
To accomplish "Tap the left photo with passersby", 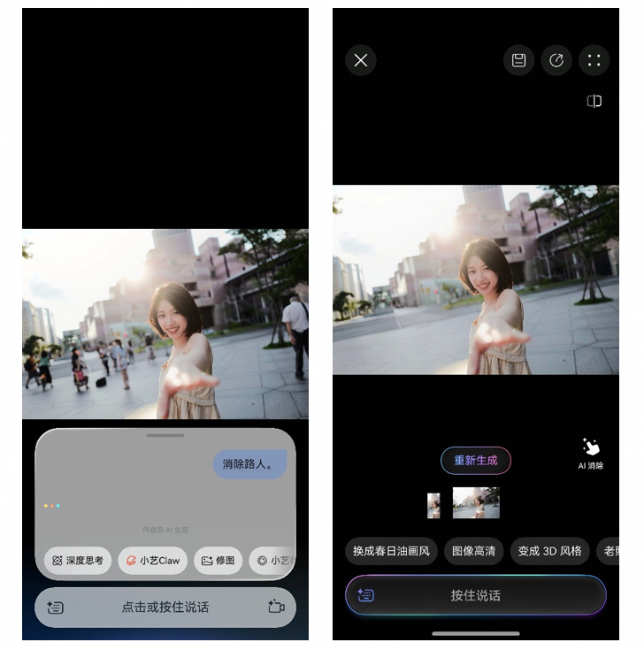I will tap(165, 324).
